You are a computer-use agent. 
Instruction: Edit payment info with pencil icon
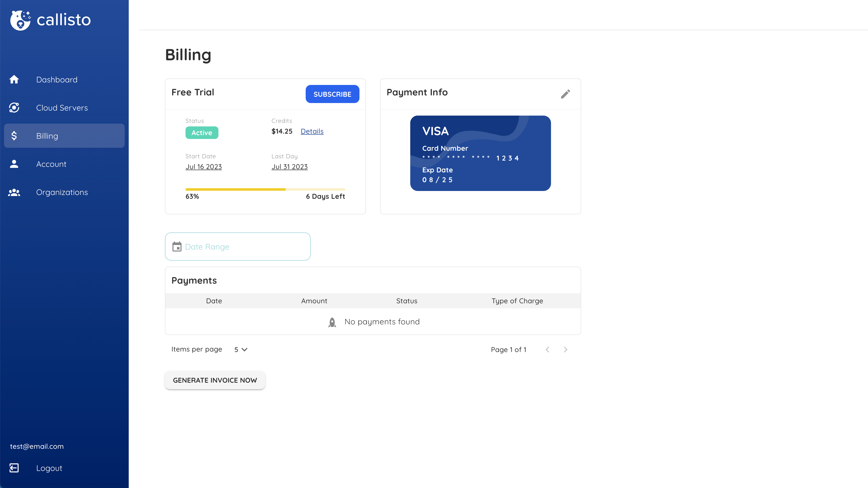coord(565,94)
